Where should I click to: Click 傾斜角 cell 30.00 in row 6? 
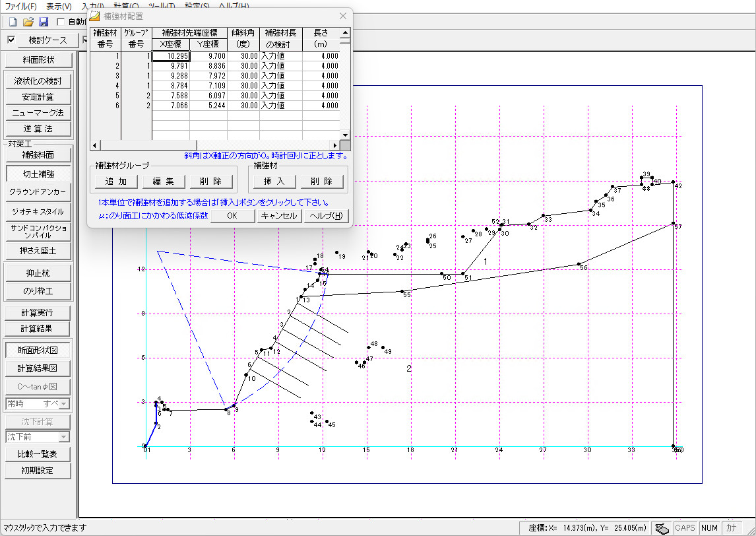[243, 105]
